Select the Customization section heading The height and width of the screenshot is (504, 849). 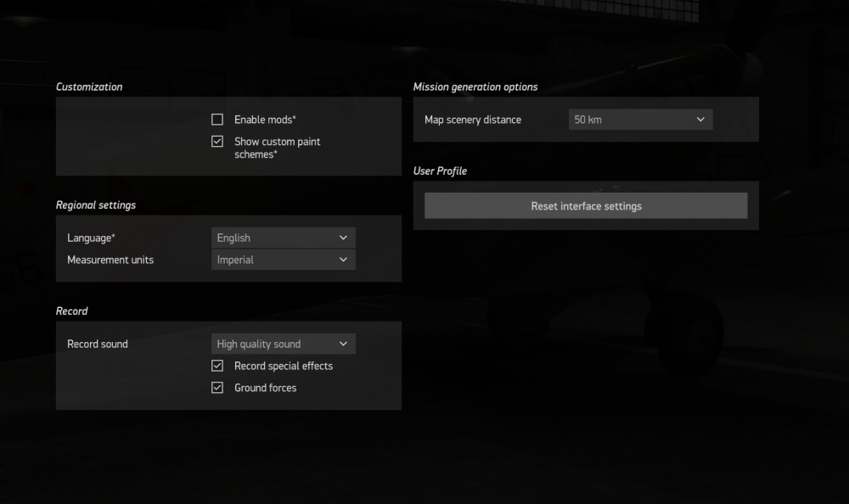point(89,87)
